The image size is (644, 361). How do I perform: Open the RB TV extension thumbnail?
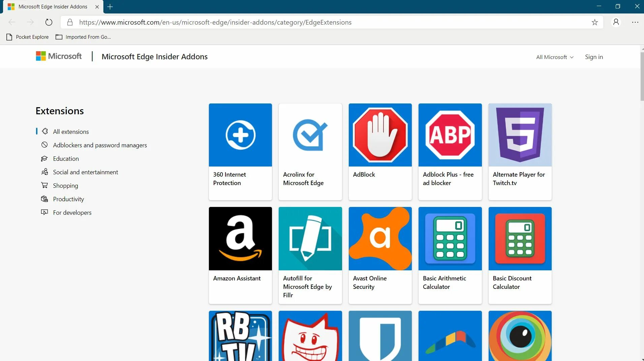[x=240, y=336]
